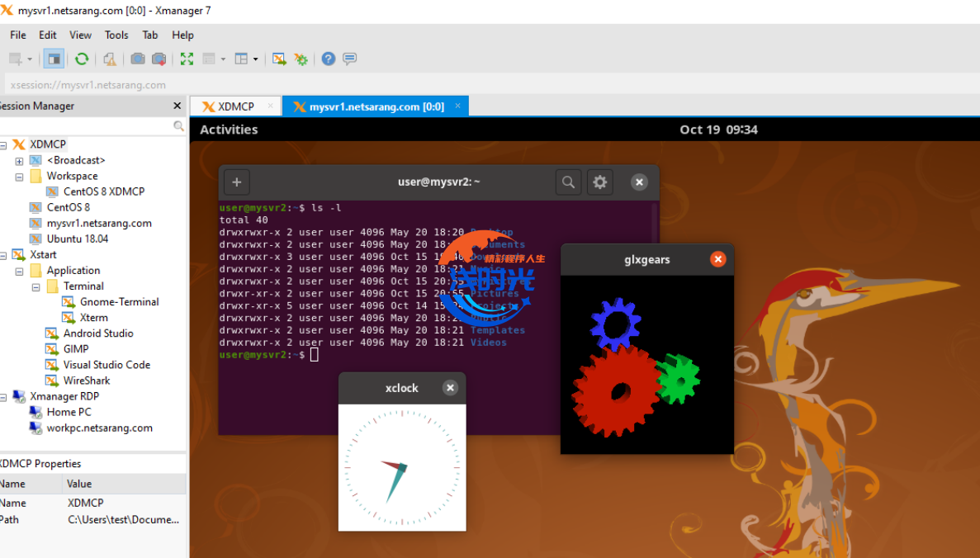
Task: Open the Tools menu
Action: coord(116,35)
